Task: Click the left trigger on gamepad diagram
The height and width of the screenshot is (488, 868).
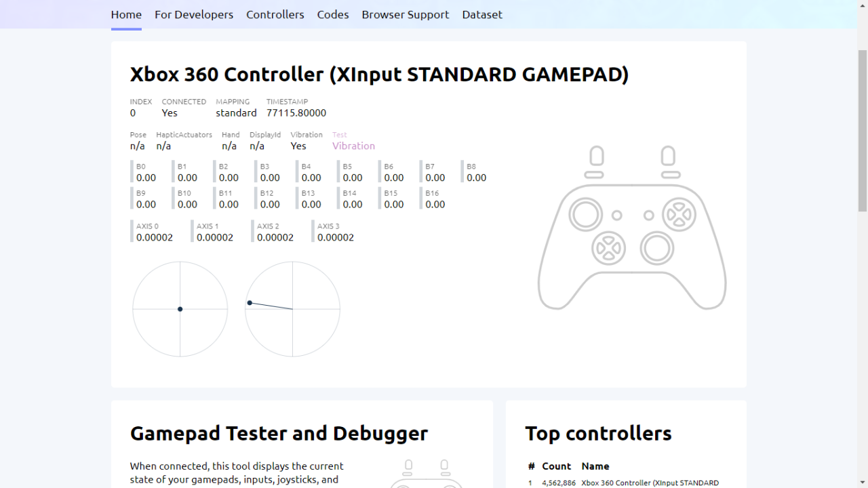Action: [597, 156]
